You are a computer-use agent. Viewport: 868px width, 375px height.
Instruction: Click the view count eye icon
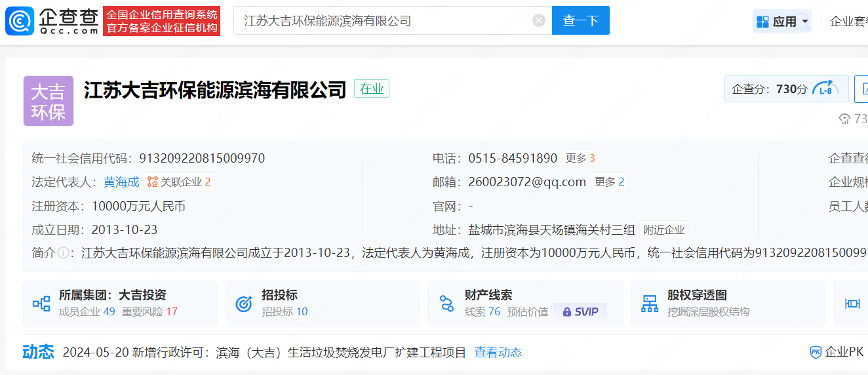coord(845,119)
